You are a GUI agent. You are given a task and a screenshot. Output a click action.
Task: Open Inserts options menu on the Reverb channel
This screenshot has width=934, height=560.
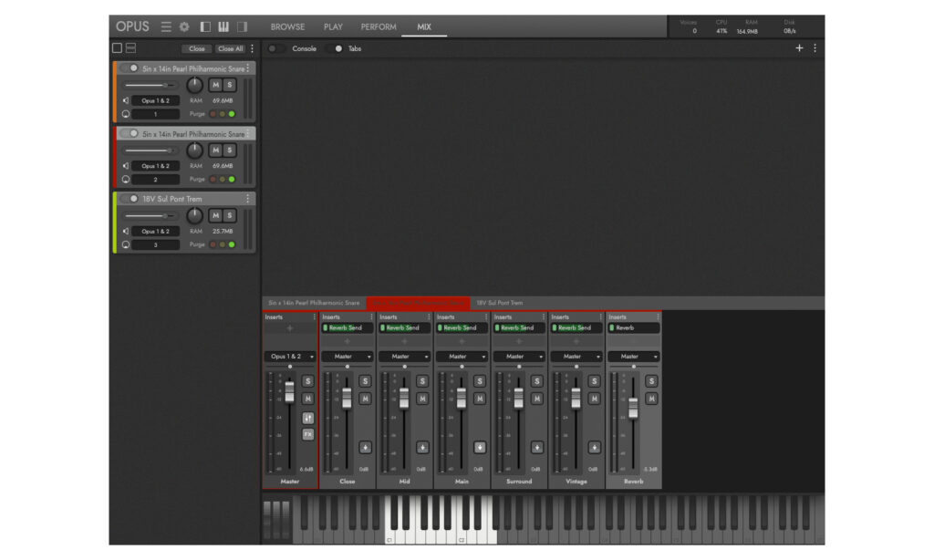coord(658,316)
